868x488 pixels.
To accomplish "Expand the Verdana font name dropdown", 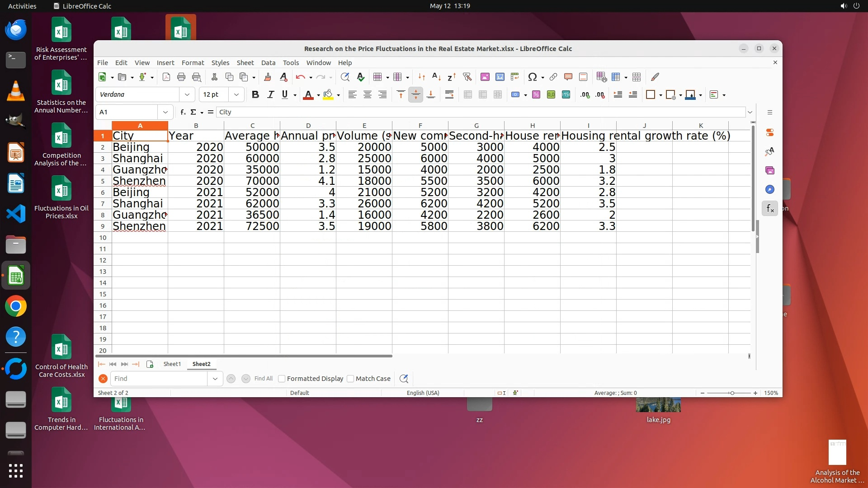I will 187,95.
